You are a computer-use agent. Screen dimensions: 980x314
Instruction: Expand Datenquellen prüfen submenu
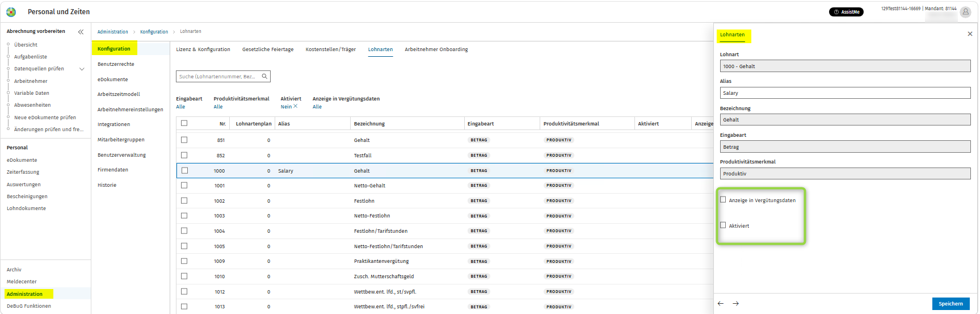click(82, 69)
